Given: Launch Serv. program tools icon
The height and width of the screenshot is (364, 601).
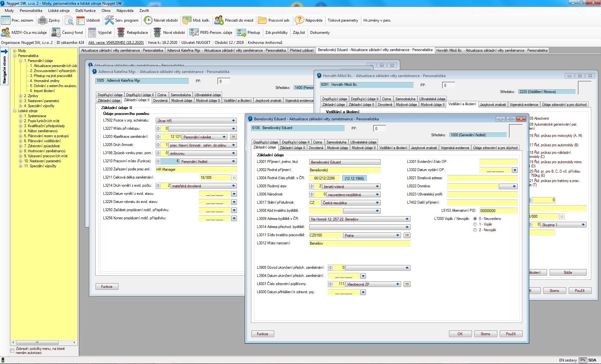Looking at the screenshot, I should (109, 20).
